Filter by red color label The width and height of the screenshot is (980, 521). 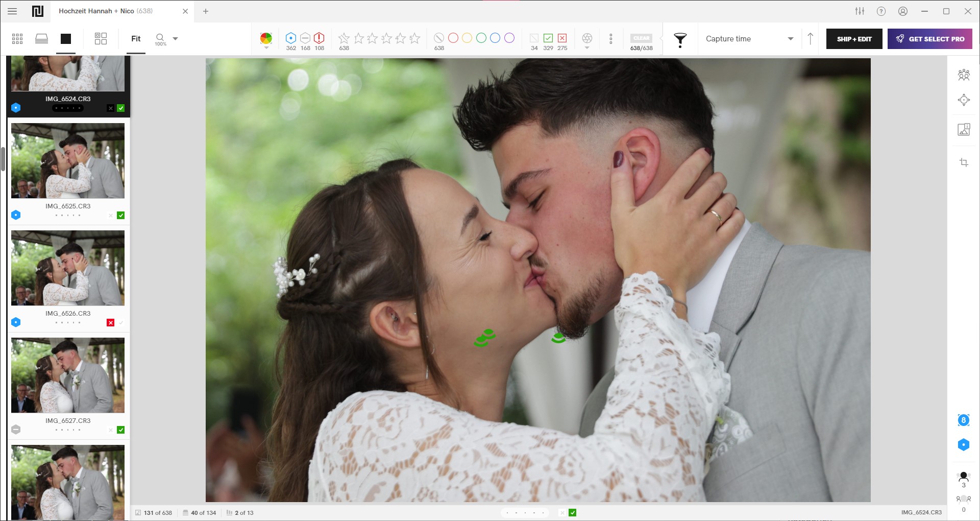(x=453, y=38)
